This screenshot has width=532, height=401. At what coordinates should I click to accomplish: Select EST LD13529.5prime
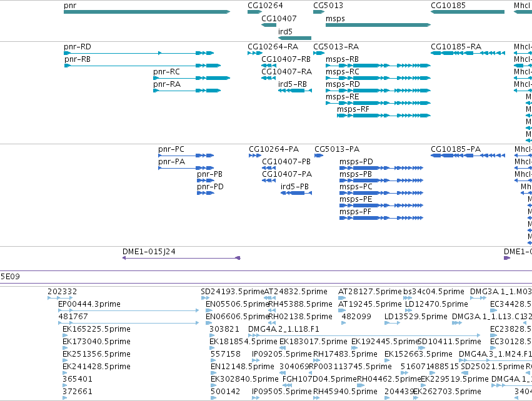[x=392, y=323]
